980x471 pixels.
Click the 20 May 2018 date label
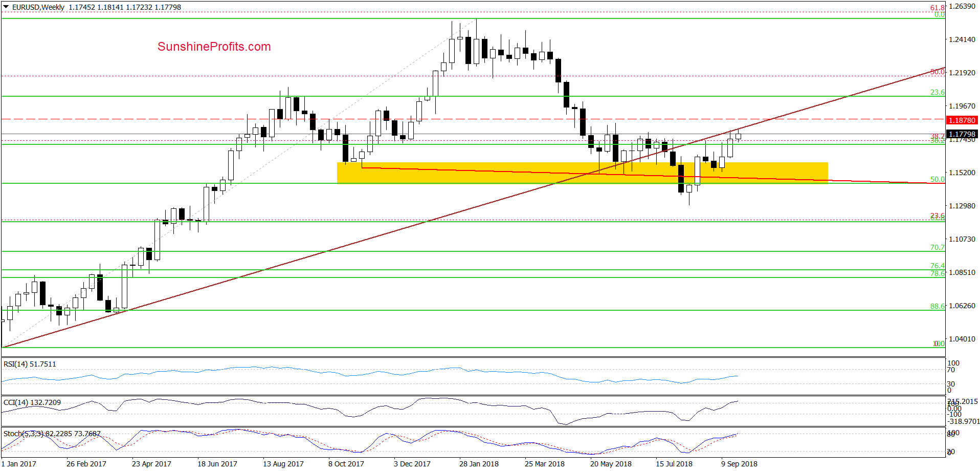[x=611, y=464]
